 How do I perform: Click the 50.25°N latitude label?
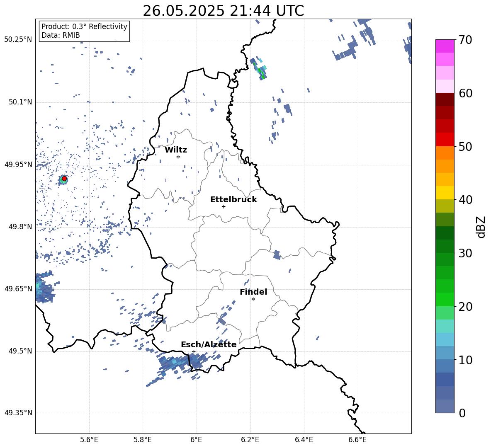coord(18,40)
